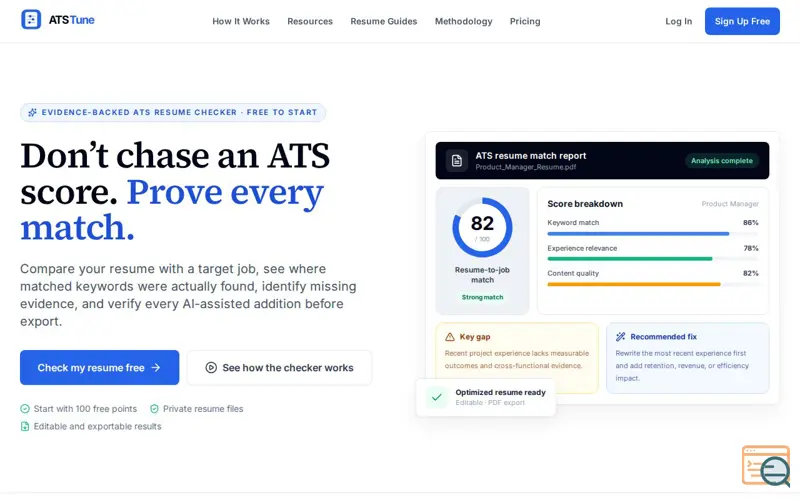Click See how the checker works button

coord(280,367)
